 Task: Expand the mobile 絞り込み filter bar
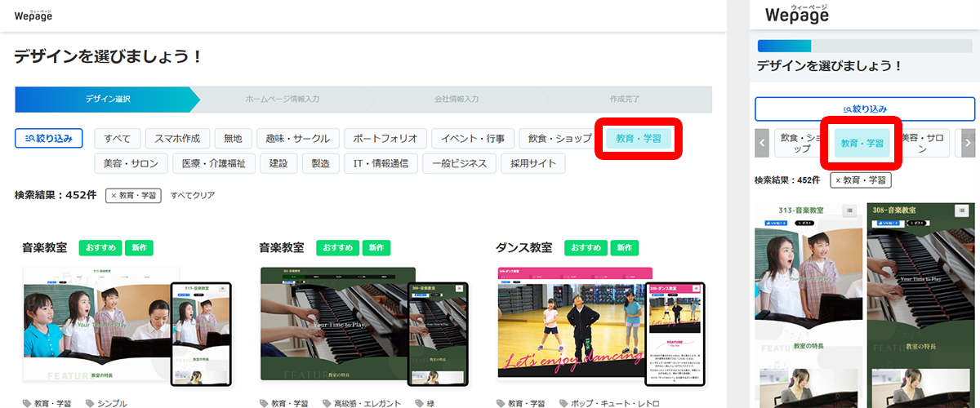(864, 109)
